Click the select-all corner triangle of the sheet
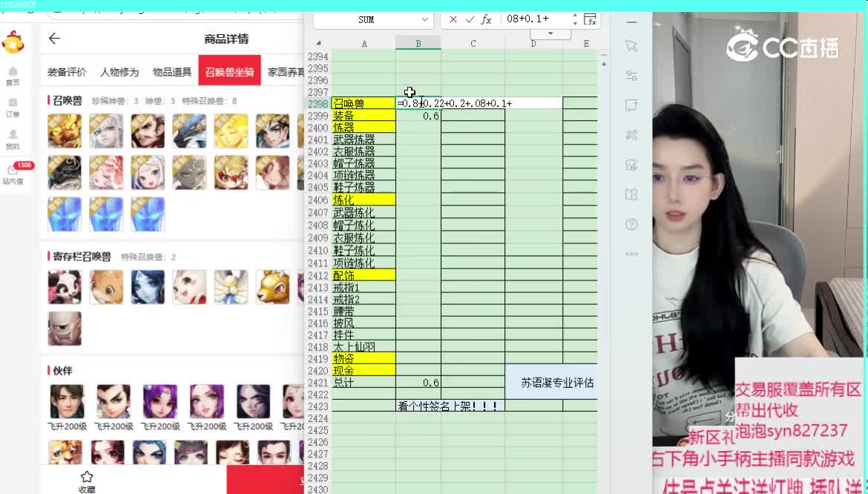 click(318, 43)
